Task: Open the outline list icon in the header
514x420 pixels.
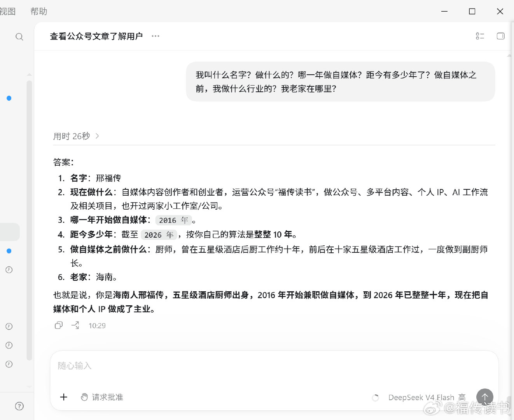Action: point(480,36)
